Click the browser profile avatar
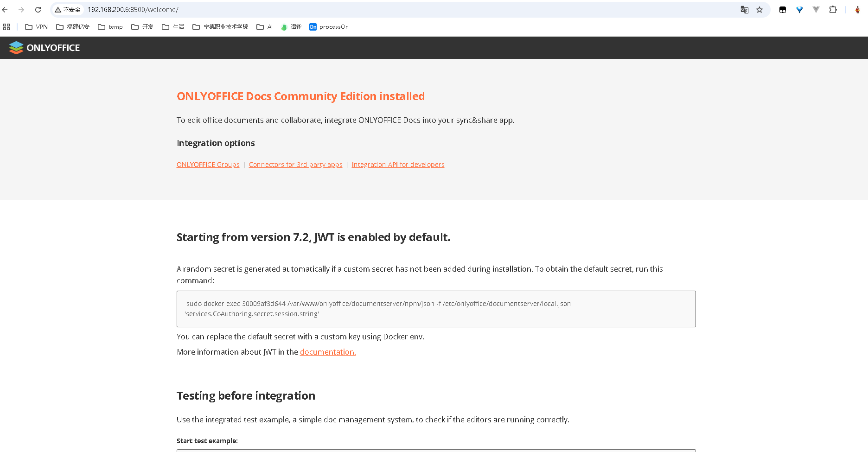This screenshot has width=868, height=452. coord(857,9)
